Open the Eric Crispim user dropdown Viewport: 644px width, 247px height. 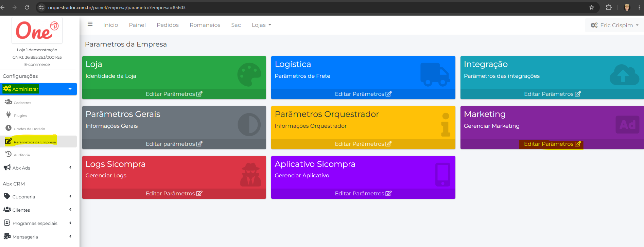tap(614, 25)
